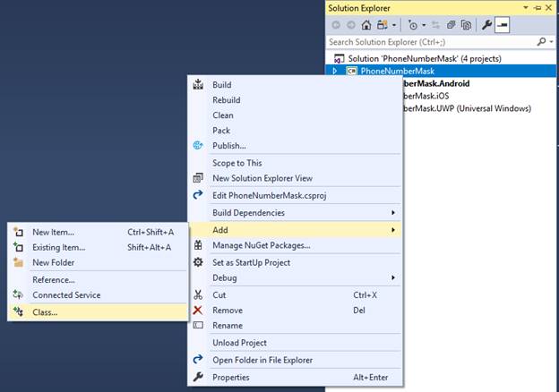Image resolution: width=559 pixels, height=392 pixels.
Task: Open the Debug submenu entry
Action: (x=225, y=278)
